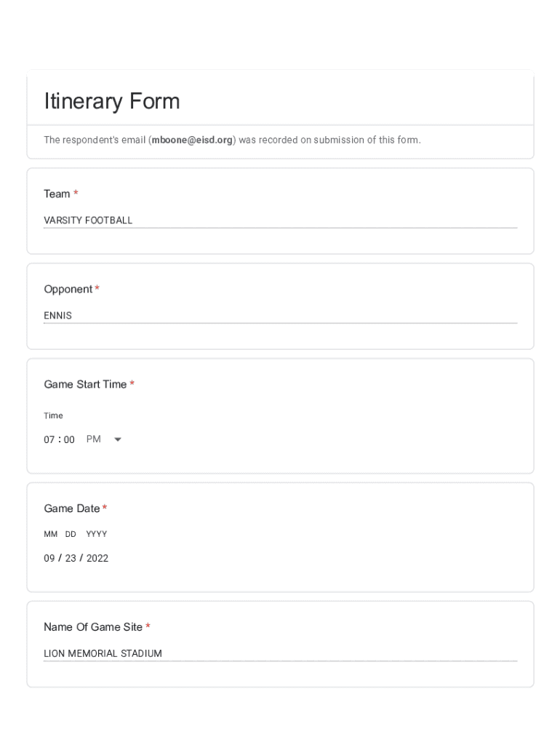
Task: Select the Opponent field containing ENNIS
Action: (x=280, y=316)
